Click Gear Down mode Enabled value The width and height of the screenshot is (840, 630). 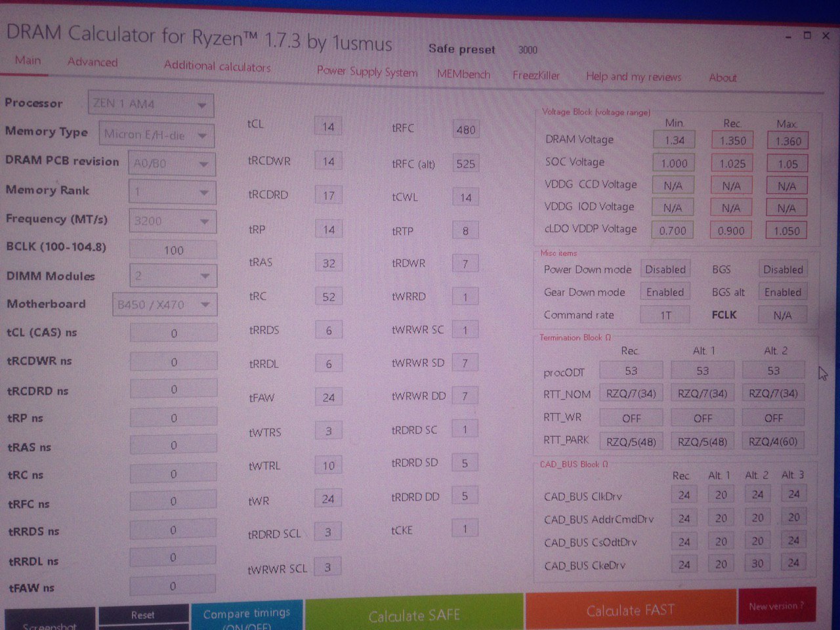665,292
